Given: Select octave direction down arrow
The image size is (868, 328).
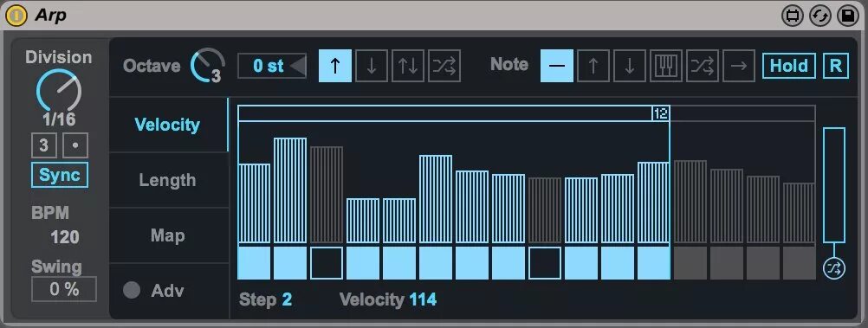Looking at the screenshot, I should [x=372, y=66].
